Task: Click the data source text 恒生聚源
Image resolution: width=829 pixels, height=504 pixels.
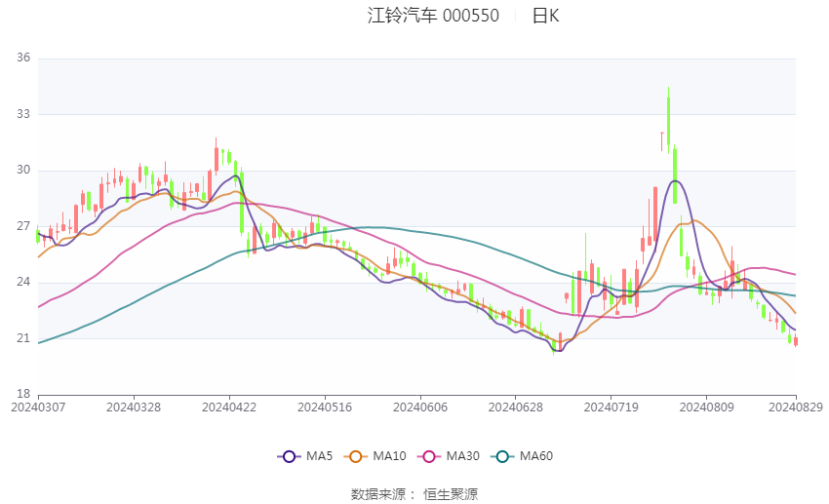Action: 451,494
